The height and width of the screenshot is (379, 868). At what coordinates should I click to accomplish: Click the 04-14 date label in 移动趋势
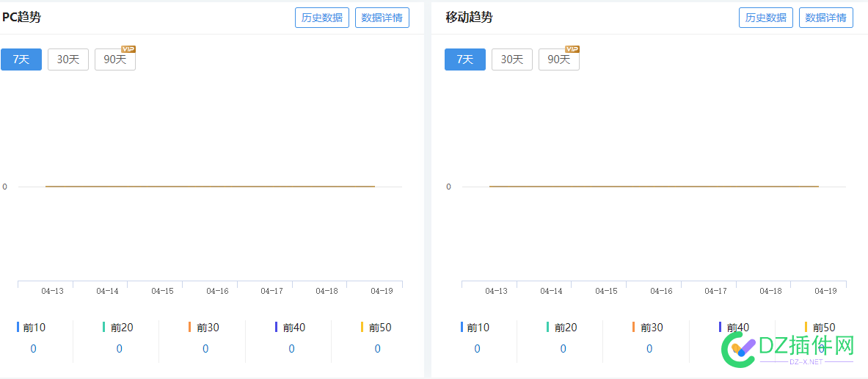point(551,291)
